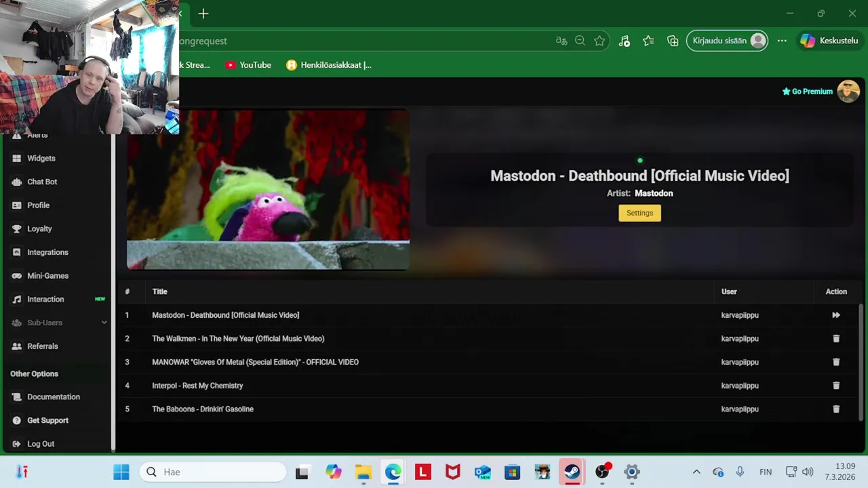Open the Henkilöasiakkaat bookmark
Screen dimensions: 868x488
tap(329, 65)
